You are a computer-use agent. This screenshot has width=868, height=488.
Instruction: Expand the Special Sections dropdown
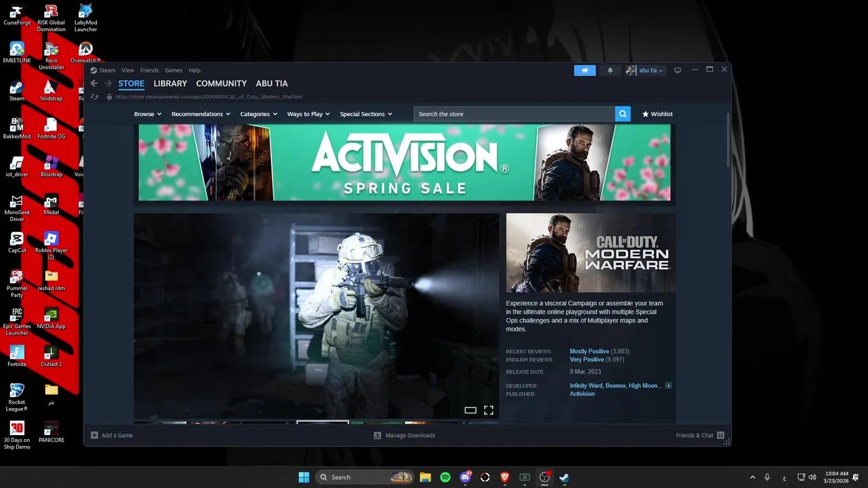pos(366,114)
